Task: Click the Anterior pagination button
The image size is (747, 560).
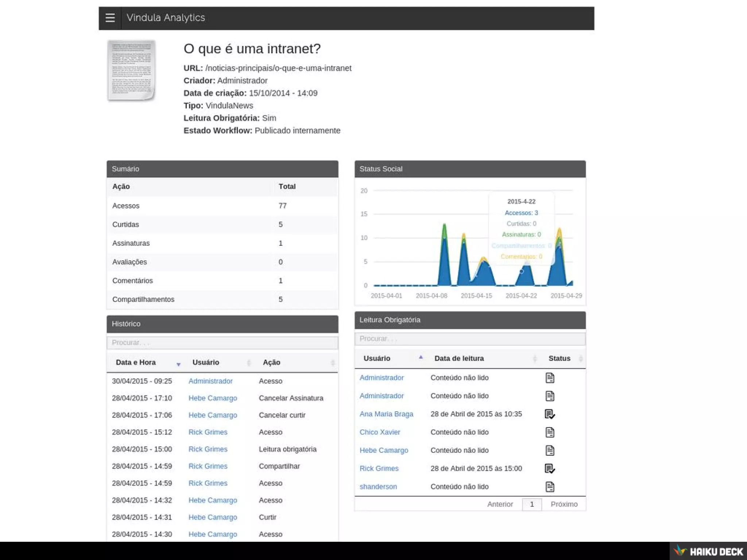Action: [x=500, y=504]
